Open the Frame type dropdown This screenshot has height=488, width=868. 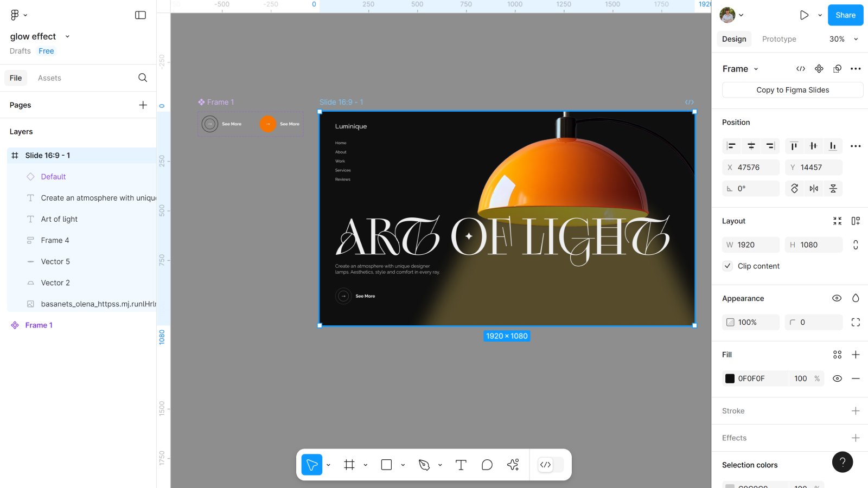click(741, 69)
